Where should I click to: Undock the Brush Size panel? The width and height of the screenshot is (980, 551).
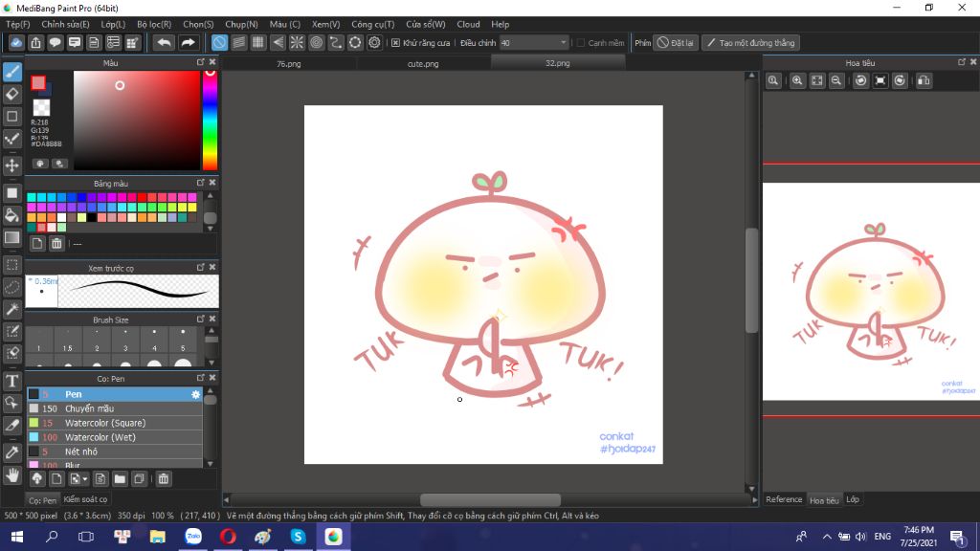coord(201,320)
